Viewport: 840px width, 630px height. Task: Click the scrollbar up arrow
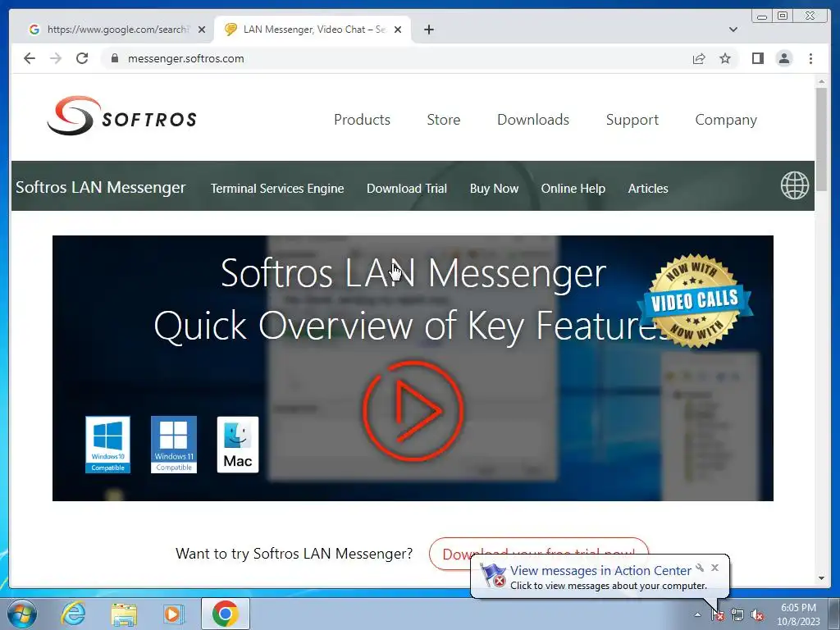click(x=821, y=81)
